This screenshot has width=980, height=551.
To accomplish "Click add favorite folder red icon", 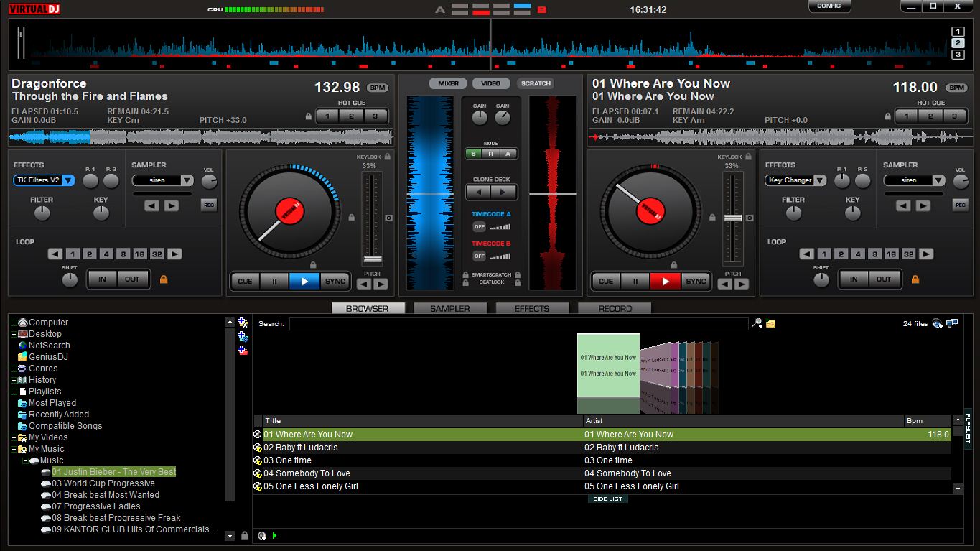I will [243, 350].
